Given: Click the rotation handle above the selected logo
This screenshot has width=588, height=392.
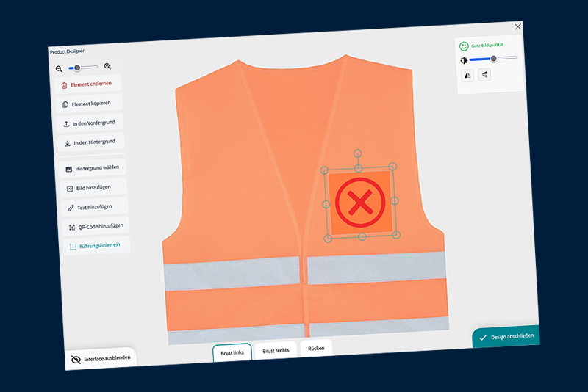Looking at the screenshot, I should pos(357,154).
